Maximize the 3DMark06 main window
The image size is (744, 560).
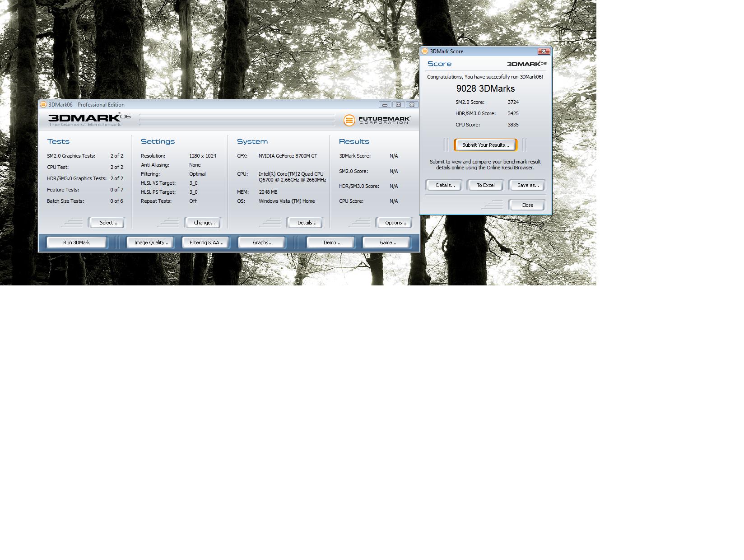click(x=398, y=105)
